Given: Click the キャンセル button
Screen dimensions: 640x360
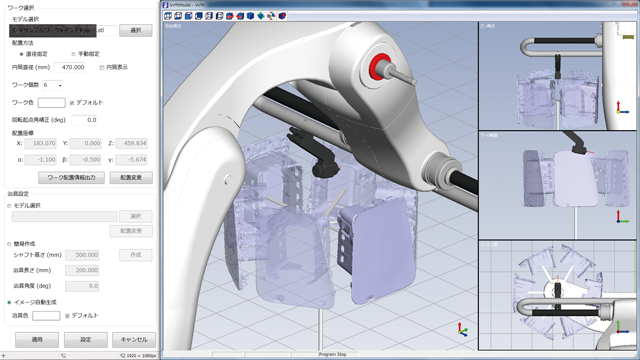Looking at the screenshot, I should tap(134, 340).
